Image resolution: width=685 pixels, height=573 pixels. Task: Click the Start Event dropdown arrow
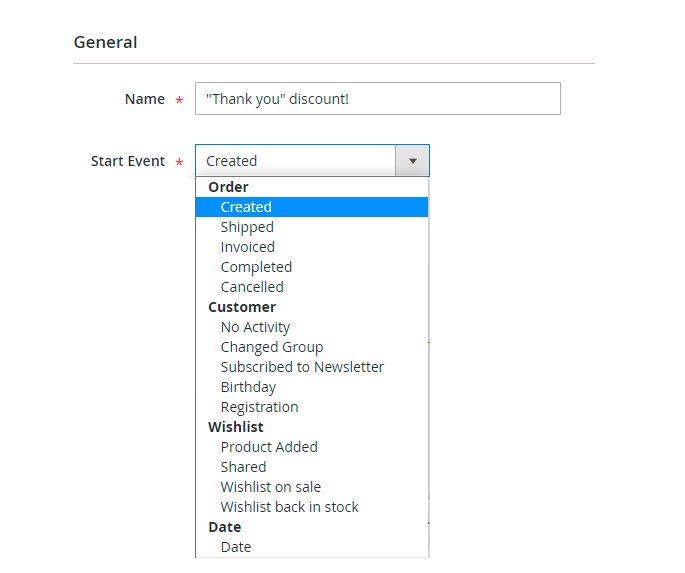pyautogui.click(x=412, y=161)
